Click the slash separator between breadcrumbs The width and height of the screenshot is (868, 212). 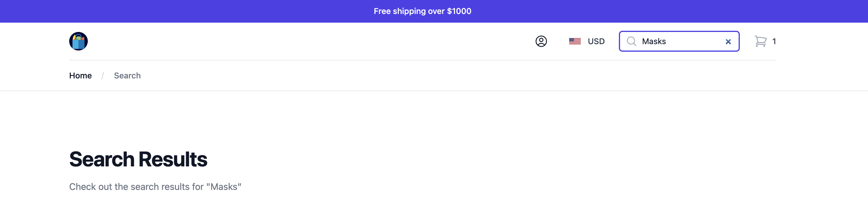[102, 76]
